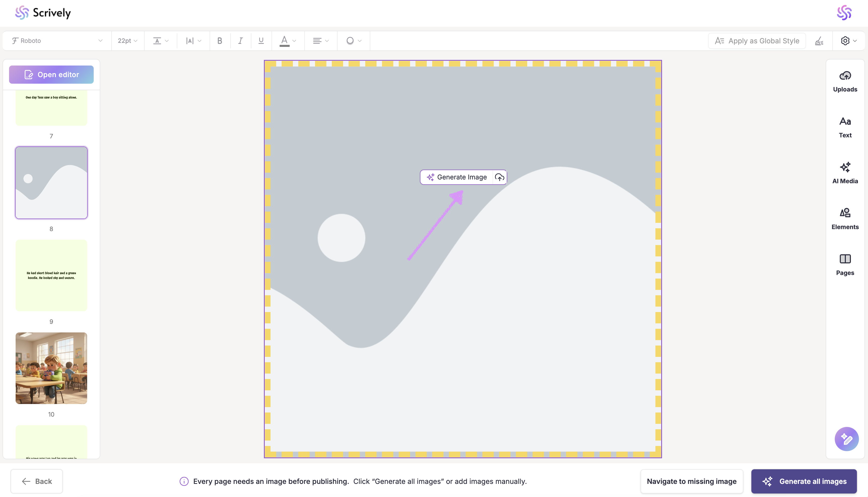Expand the text alignment dropdown
Image resolution: width=868 pixels, height=497 pixels.
tap(320, 41)
